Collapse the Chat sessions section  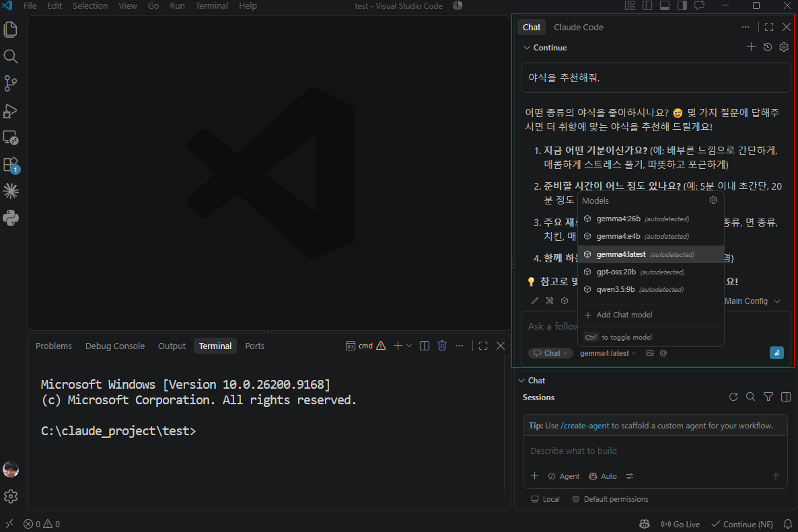click(x=532, y=381)
